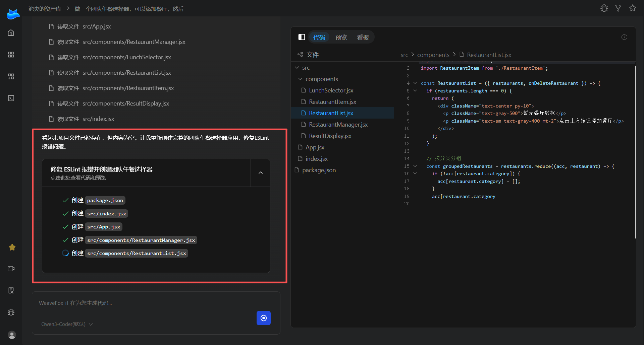Click the bug report icon at top right
The image size is (644, 345).
click(x=604, y=8)
